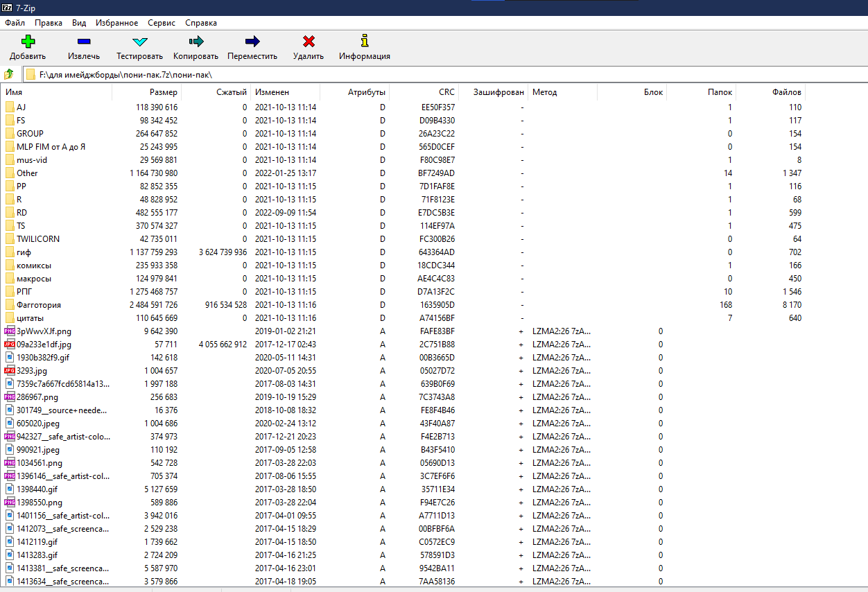Click the Переместить (Move) arrow icon
Image resolution: width=868 pixels, height=592 pixels.
point(252,42)
